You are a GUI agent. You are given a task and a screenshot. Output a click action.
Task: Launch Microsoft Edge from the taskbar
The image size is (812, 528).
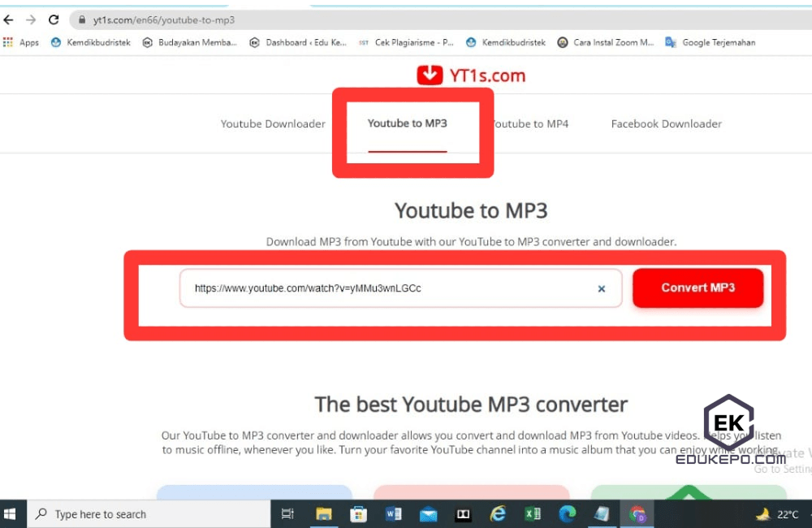567,513
